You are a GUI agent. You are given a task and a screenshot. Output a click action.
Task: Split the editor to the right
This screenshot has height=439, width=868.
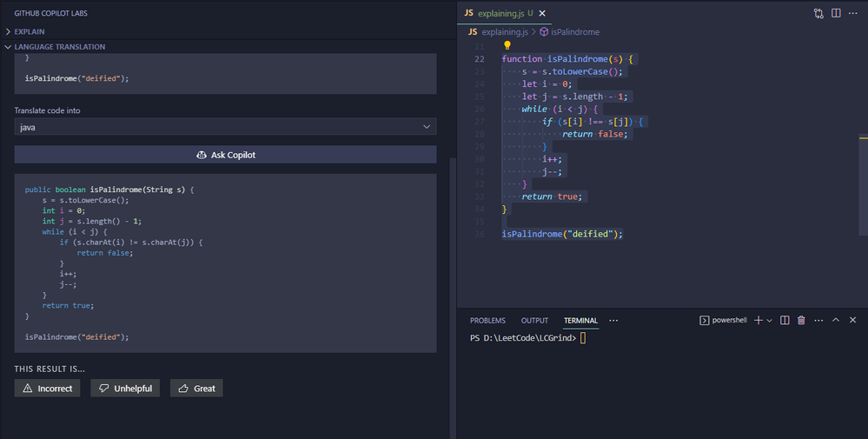[x=836, y=13]
